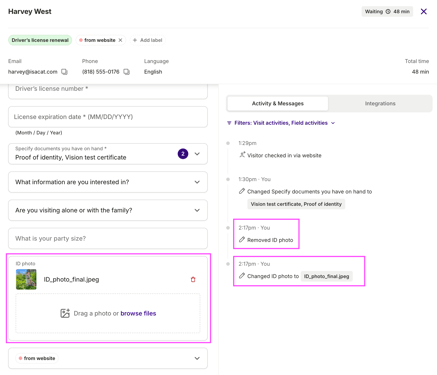This screenshot has height=375, width=437.
Task: Open the Filters: Visit activities, Field activities dropdown
Action: (281, 123)
